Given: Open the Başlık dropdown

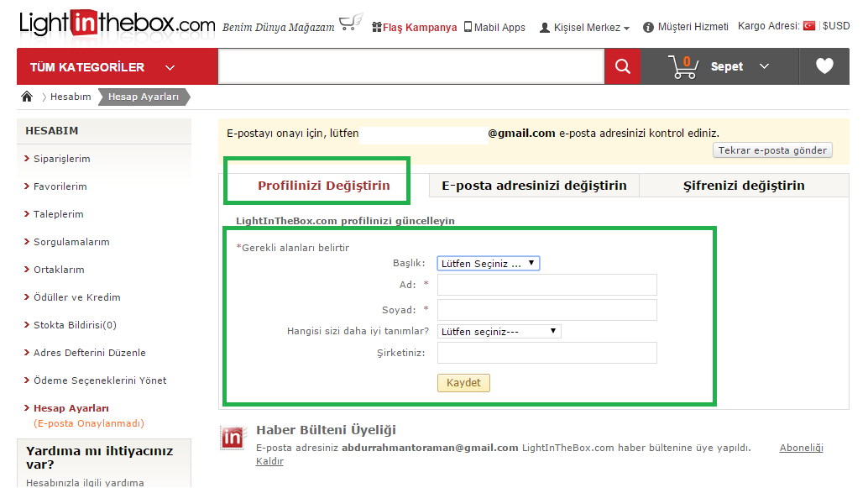Looking at the screenshot, I should 489,263.
